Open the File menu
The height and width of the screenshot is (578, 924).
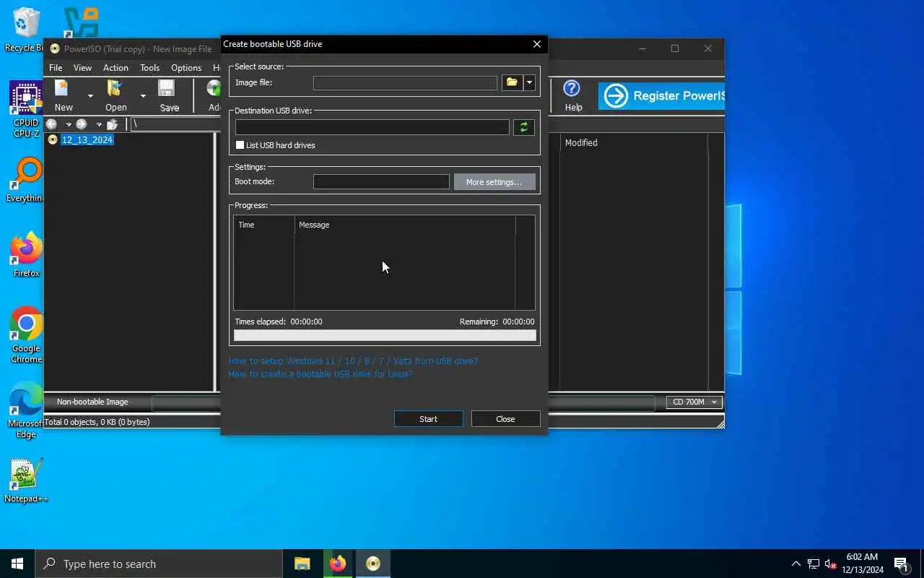pyautogui.click(x=56, y=67)
